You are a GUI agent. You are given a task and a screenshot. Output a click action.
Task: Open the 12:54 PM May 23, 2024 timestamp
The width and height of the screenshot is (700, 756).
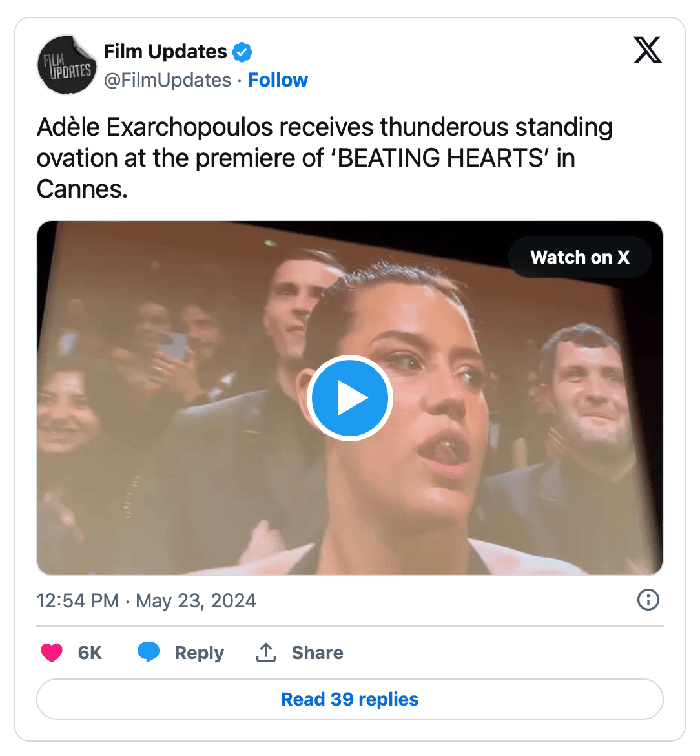(x=147, y=601)
